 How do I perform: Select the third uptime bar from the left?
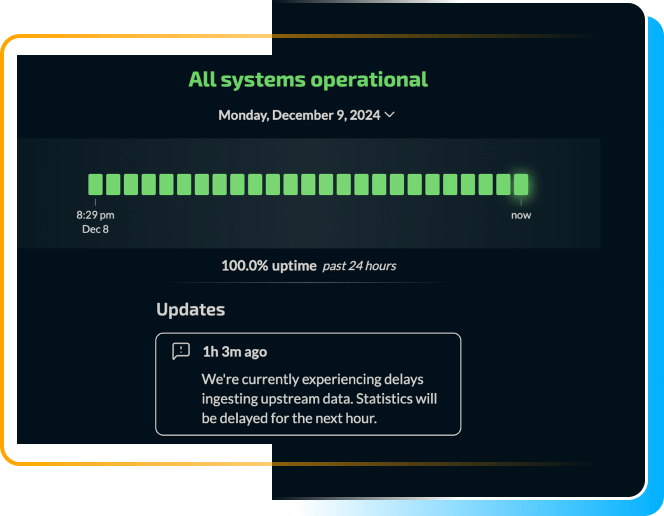tap(130, 184)
